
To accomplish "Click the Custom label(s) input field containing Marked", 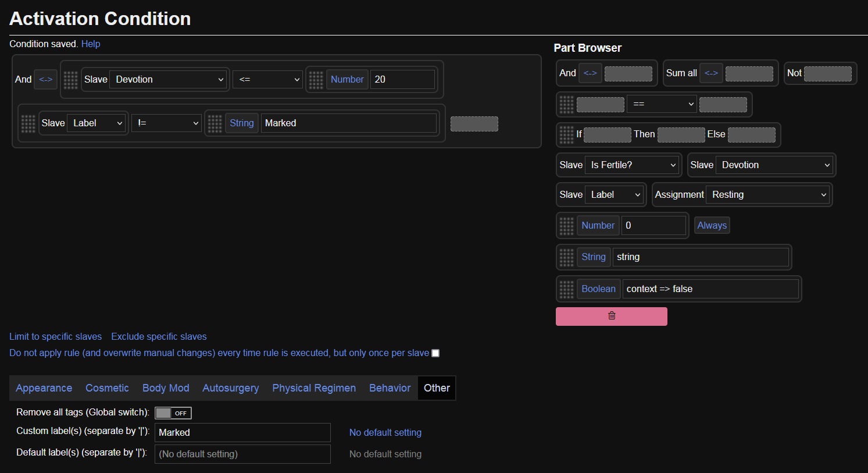I will [242, 433].
